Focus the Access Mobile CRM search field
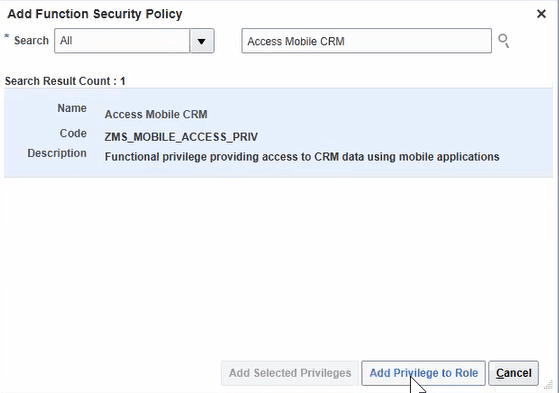 [x=366, y=41]
